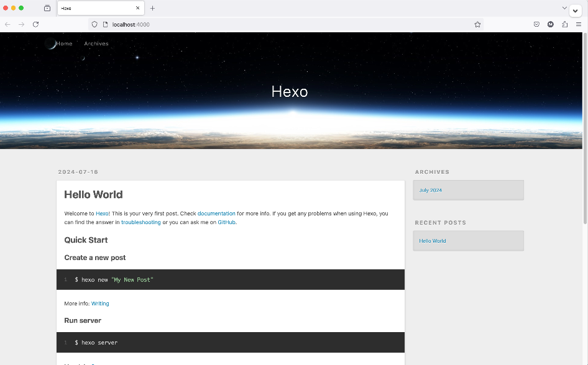This screenshot has width=588, height=365.
Task: Go to the Archives nav item
Action: click(96, 43)
